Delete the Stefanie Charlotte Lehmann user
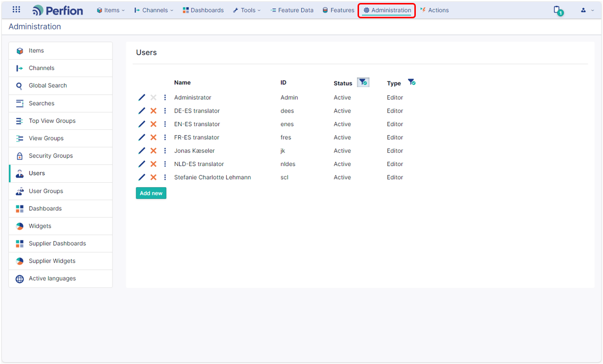 click(x=154, y=178)
